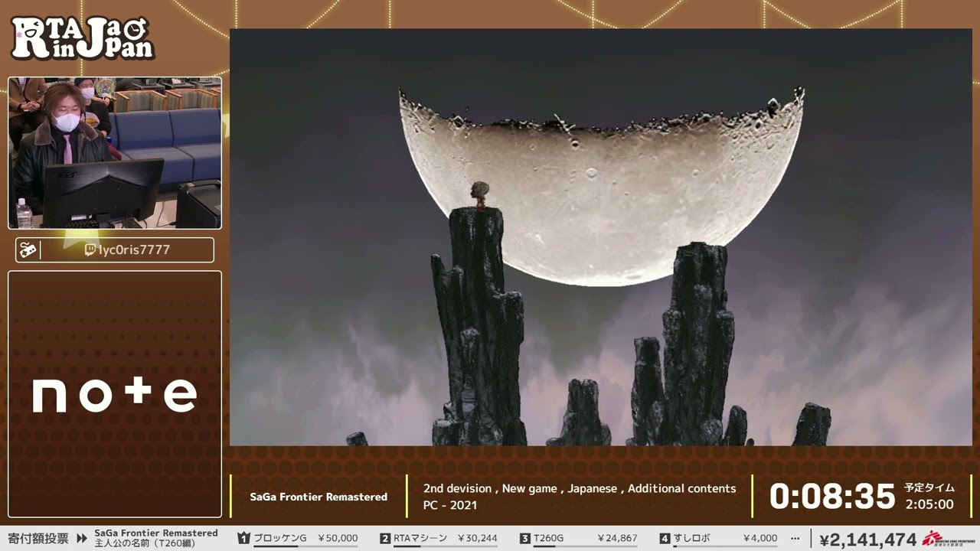Expand the ellipsis after すしロボ bid
This screenshot has height=551, width=980.
[795, 539]
